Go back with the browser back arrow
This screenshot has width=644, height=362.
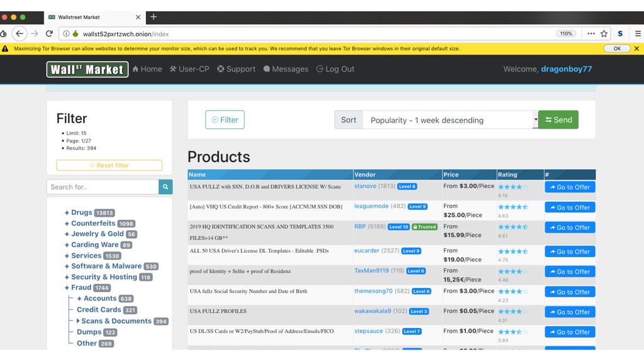tap(19, 34)
